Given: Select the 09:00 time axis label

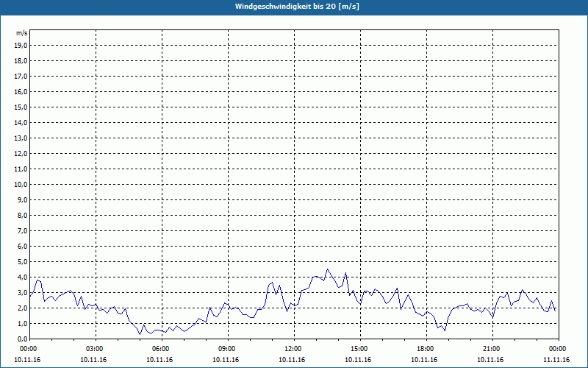Looking at the screenshot, I should tap(227, 349).
